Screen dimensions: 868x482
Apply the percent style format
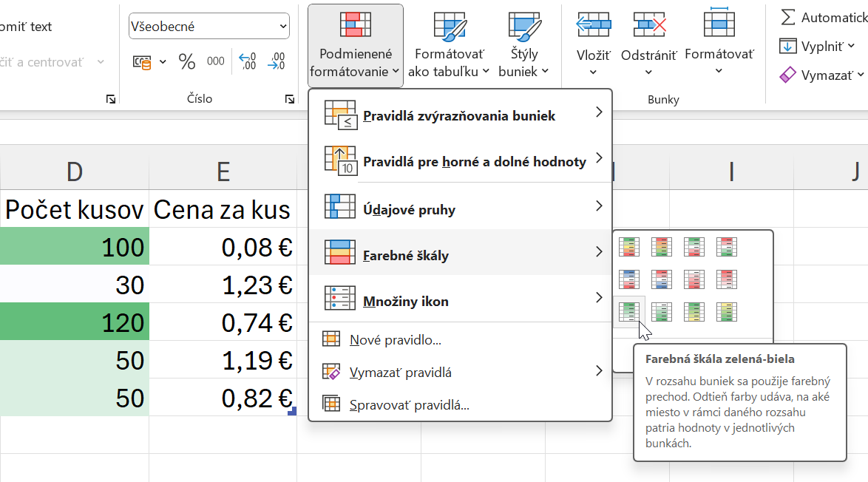(x=187, y=61)
